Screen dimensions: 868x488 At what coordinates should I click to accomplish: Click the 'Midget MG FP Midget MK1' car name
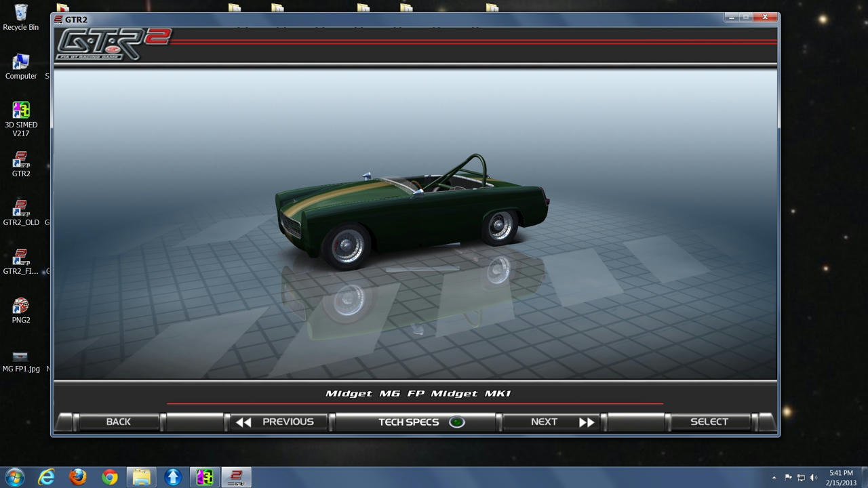click(418, 393)
